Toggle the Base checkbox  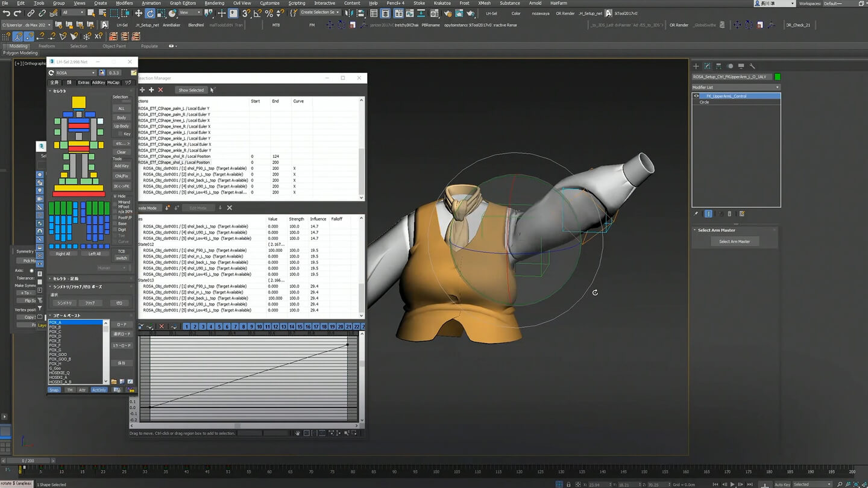pyautogui.click(x=115, y=224)
